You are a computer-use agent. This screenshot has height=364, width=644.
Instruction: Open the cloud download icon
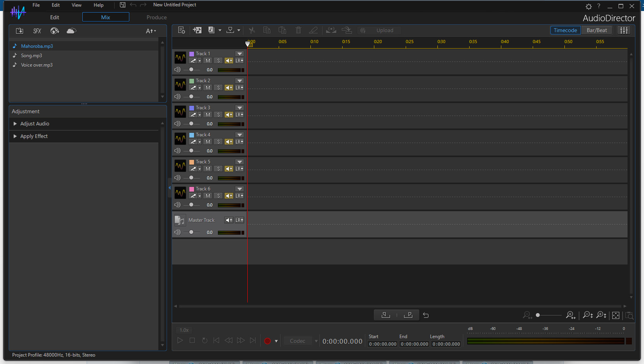tap(71, 31)
